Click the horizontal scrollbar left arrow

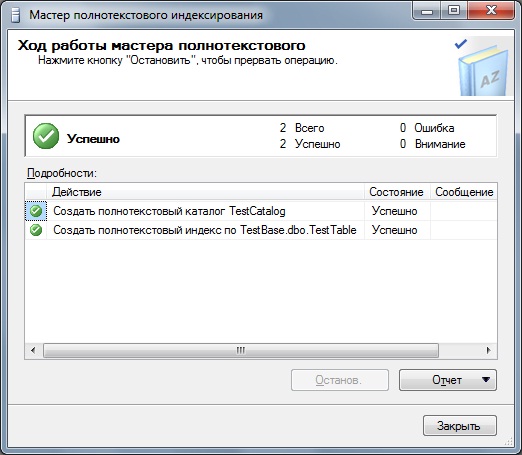click(x=33, y=350)
